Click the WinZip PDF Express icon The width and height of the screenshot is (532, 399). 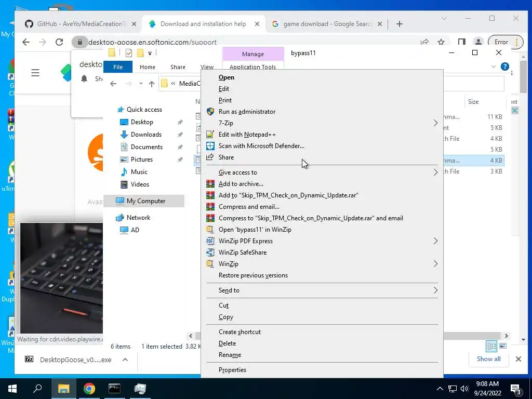point(210,241)
